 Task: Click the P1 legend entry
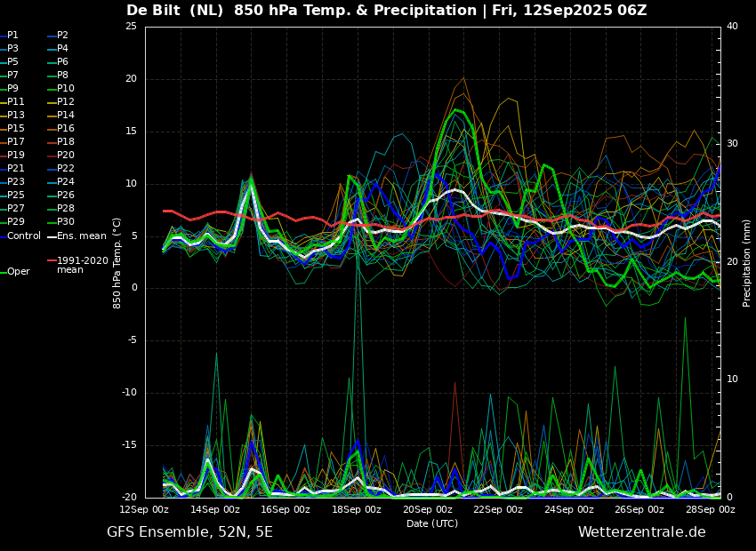click(9, 36)
